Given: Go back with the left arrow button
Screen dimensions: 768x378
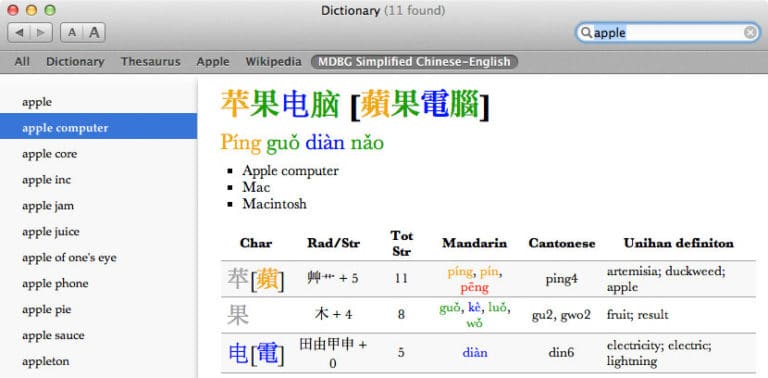Looking at the screenshot, I should pyautogui.click(x=19, y=32).
